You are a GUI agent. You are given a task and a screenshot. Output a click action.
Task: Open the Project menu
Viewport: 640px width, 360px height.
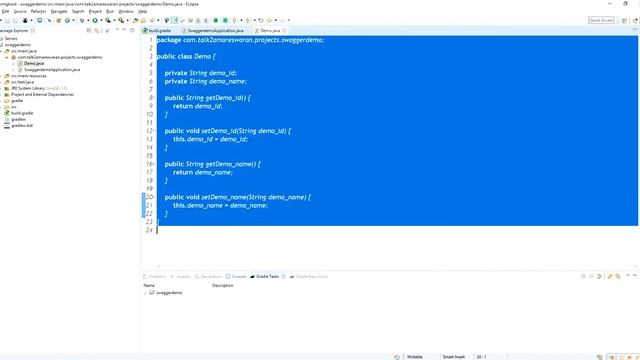[95, 11]
